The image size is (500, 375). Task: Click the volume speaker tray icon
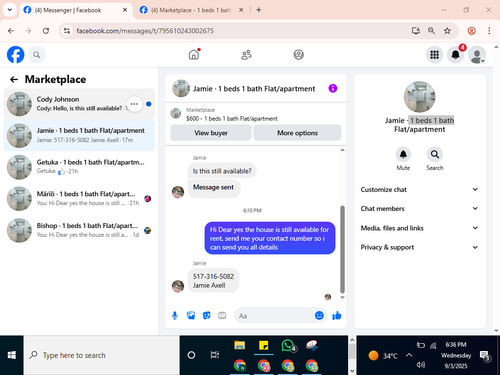pos(420,365)
